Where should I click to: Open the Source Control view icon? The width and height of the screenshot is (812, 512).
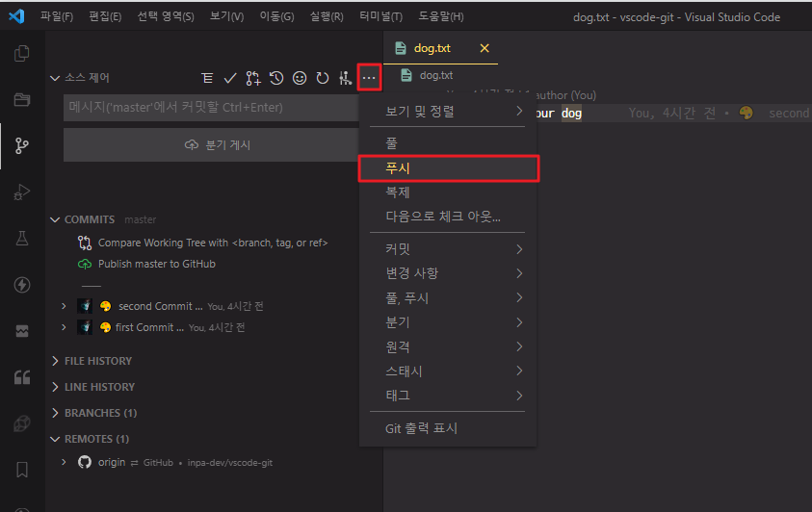point(22,146)
